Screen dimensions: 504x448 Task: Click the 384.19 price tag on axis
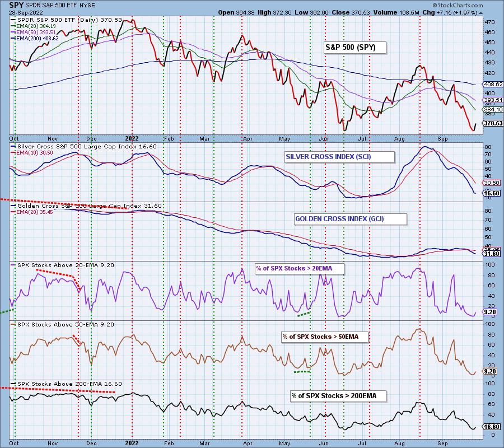(x=493, y=110)
